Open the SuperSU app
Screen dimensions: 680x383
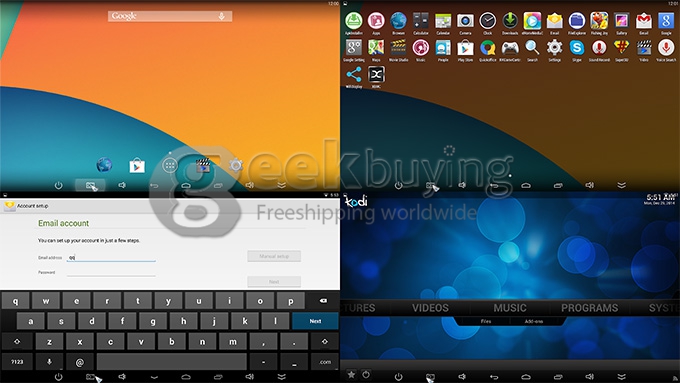point(621,48)
